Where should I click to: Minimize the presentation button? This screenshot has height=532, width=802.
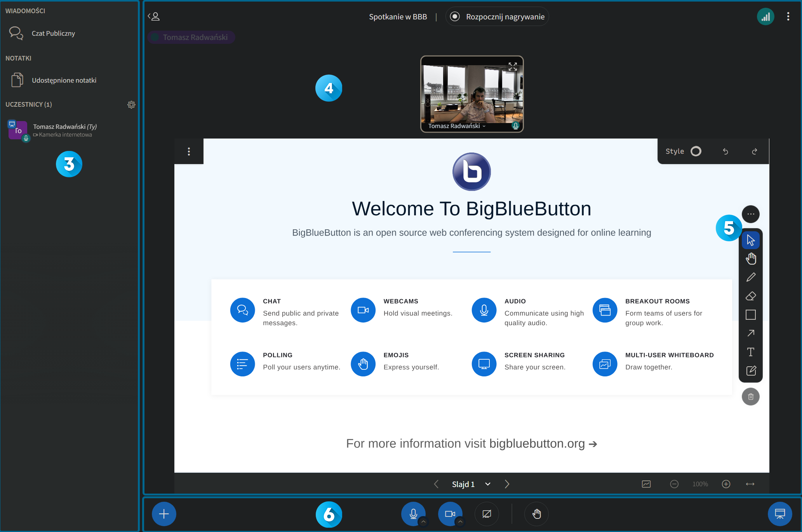pyautogui.click(x=779, y=514)
